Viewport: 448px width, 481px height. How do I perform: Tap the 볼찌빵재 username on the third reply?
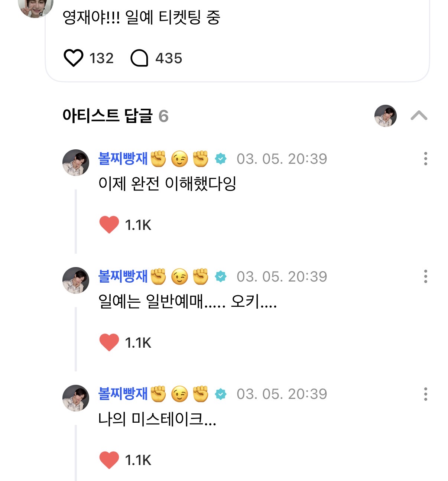pos(123,394)
